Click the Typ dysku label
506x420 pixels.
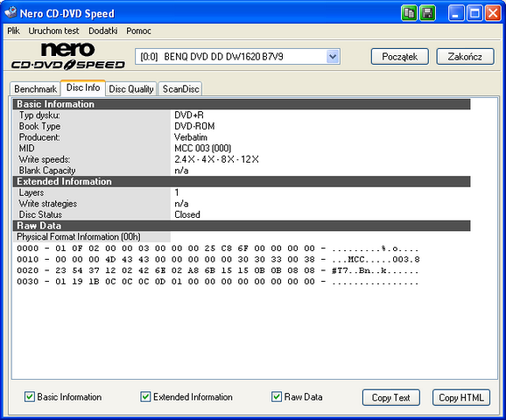(39, 115)
